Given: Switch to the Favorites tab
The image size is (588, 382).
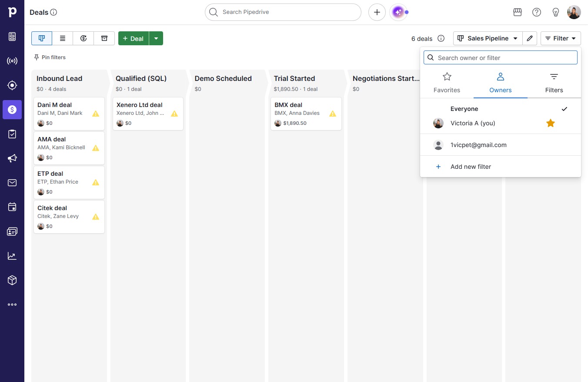Looking at the screenshot, I should tap(447, 83).
